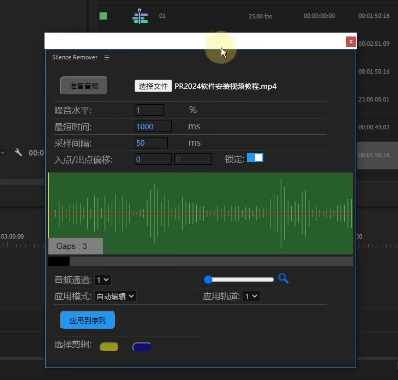Click the noise level input field
This screenshot has width=398, height=380.
(x=149, y=110)
